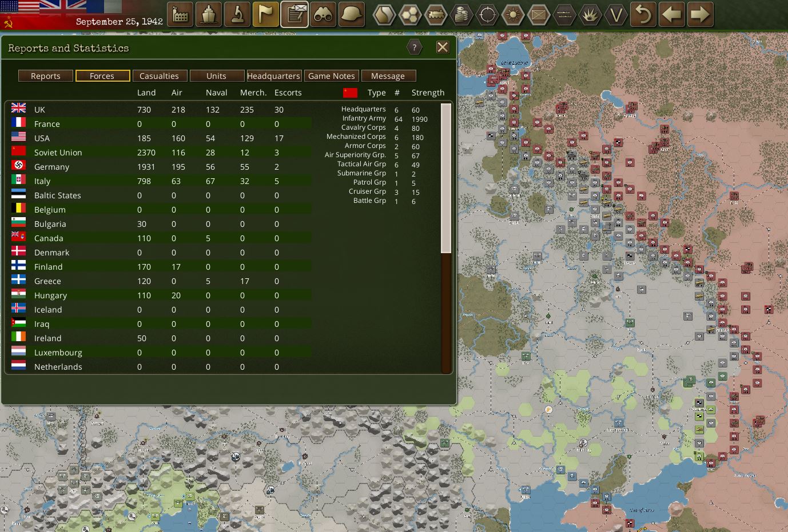This screenshot has height=532, width=788.
Task: Open the production factory screen
Action: [x=180, y=14]
